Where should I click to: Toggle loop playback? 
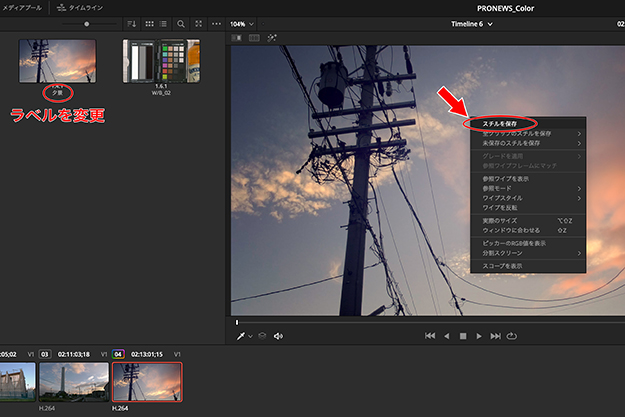pos(512,336)
